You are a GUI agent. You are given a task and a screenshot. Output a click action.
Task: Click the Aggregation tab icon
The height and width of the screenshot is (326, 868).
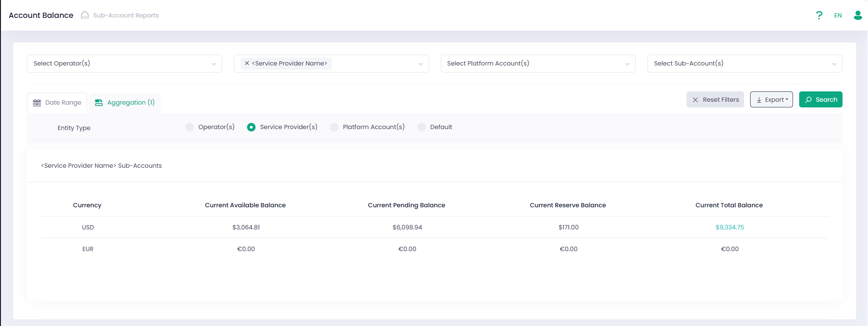point(99,103)
